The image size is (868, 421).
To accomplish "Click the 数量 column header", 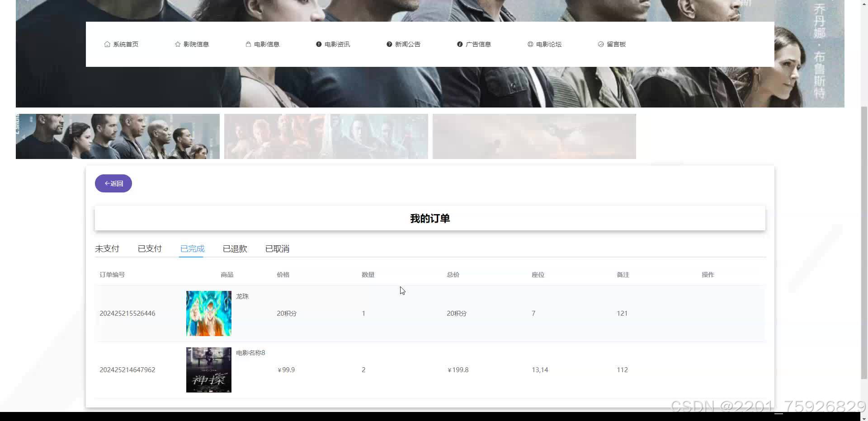I will point(368,275).
